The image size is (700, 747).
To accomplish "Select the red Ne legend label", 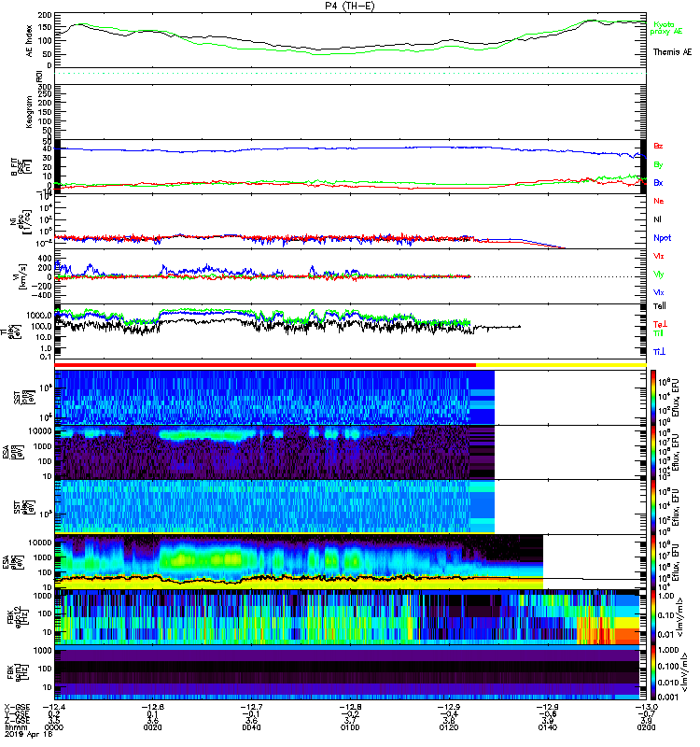I will point(658,201).
